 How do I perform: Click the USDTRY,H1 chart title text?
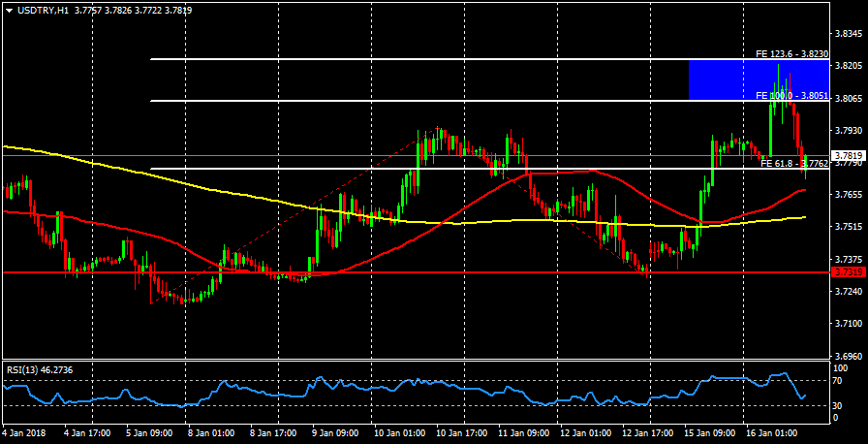point(43,11)
